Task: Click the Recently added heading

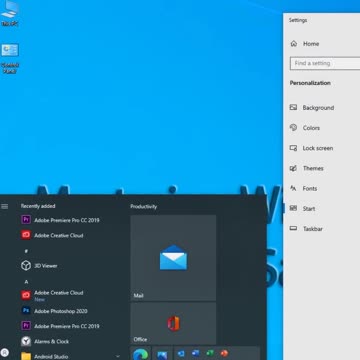Action: pyautogui.click(x=38, y=206)
